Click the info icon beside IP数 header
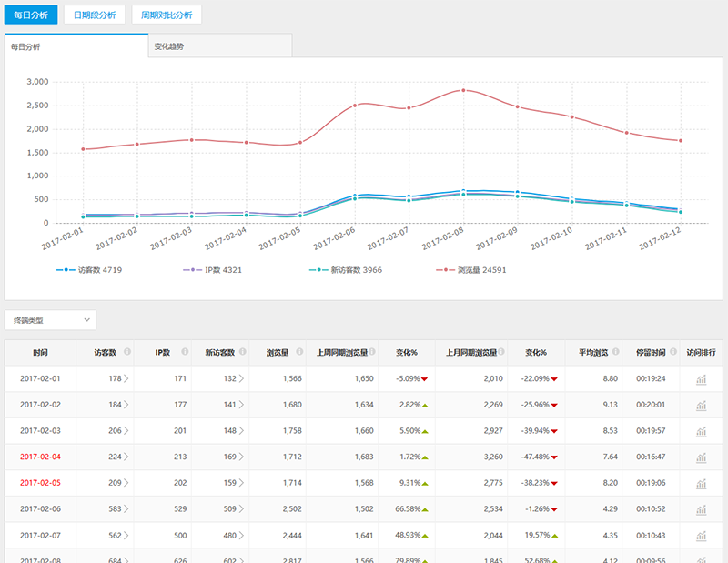Screen dimensions: 728x563 pyautogui.click(x=185, y=352)
